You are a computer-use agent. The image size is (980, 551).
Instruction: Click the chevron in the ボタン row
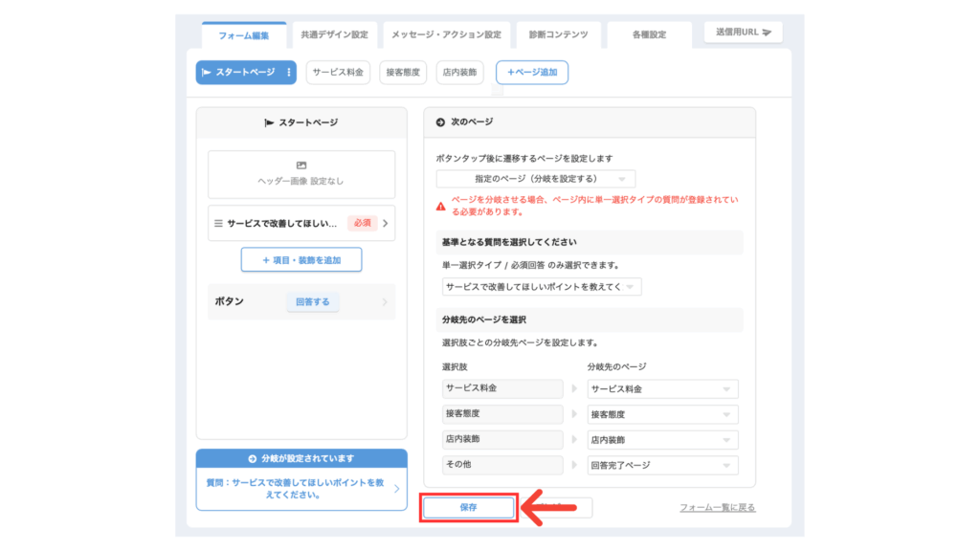(x=385, y=302)
